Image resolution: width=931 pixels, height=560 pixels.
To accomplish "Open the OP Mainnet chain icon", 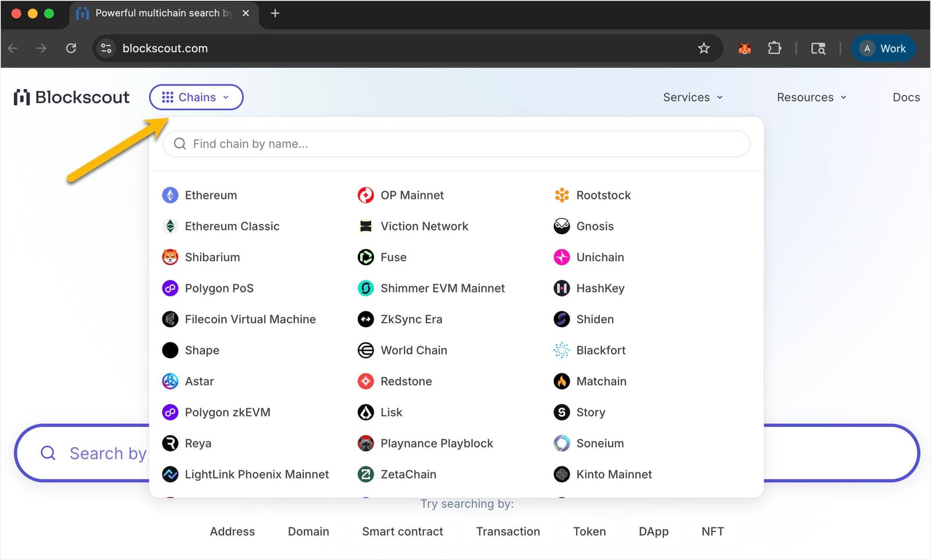I will (x=365, y=195).
